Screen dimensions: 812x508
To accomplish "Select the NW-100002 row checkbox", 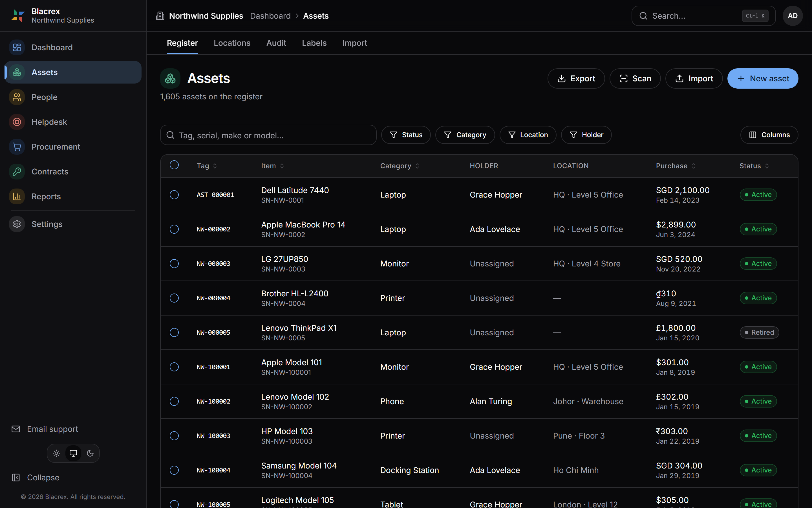I will pos(174,402).
